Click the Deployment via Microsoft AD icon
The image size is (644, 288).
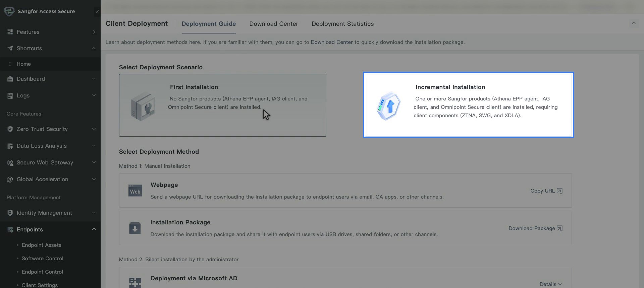pyautogui.click(x=135, y=282)
